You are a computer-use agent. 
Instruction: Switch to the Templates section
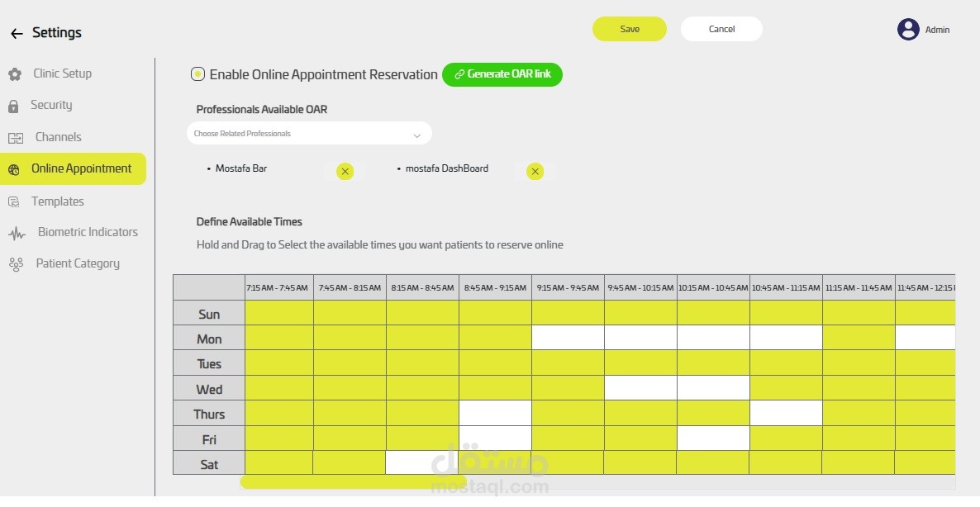[x=58, y=201]
